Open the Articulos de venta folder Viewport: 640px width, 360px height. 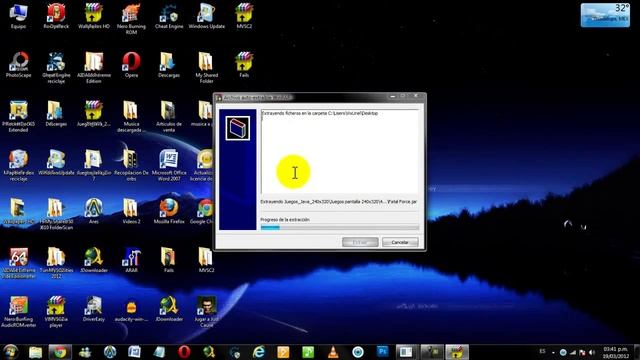click(x=169, y=117)
